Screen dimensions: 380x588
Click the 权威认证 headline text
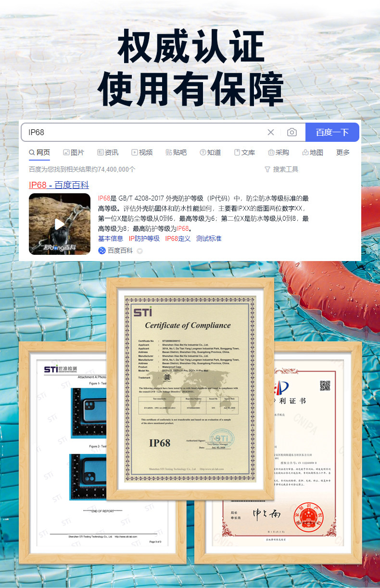[x=191, y=46]
